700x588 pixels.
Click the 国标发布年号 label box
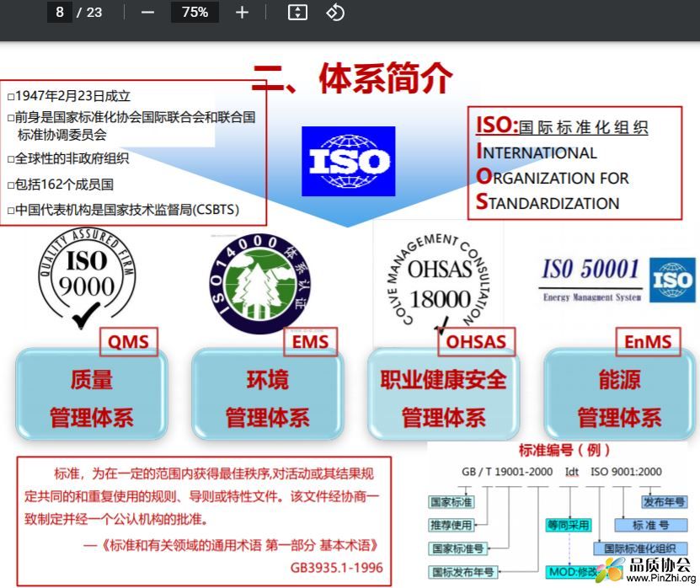[x=463, y=572]
